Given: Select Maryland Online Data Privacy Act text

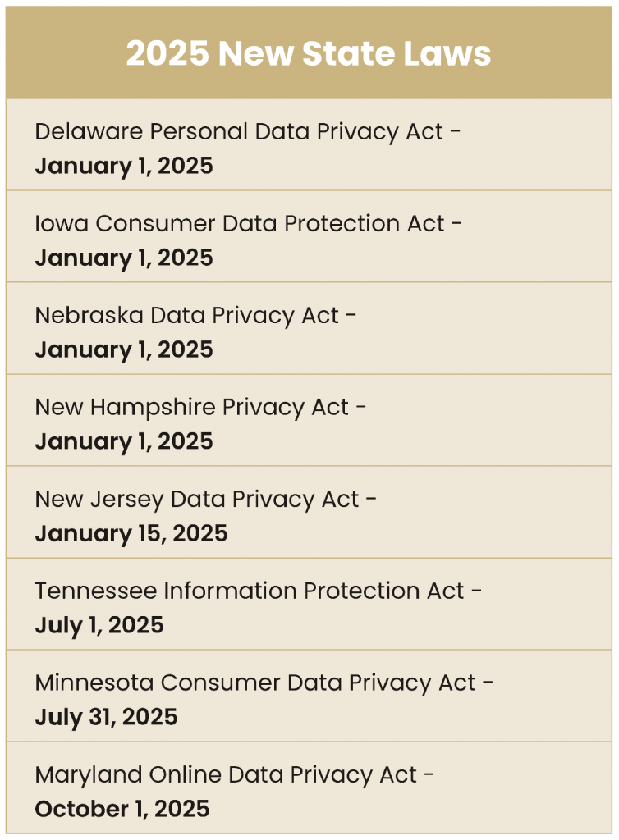Looking at the screenshot, I should (x=226, y=775).
